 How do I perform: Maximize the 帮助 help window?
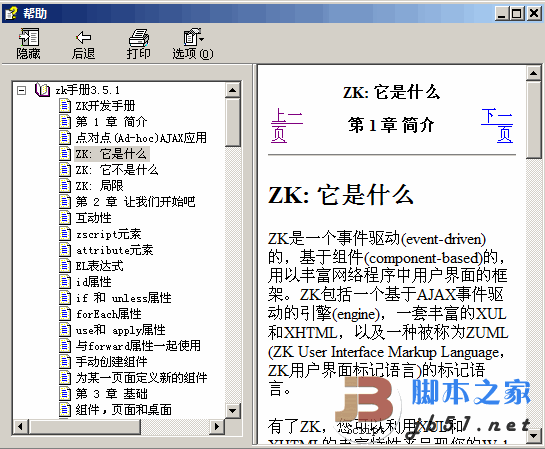point(517,14)
